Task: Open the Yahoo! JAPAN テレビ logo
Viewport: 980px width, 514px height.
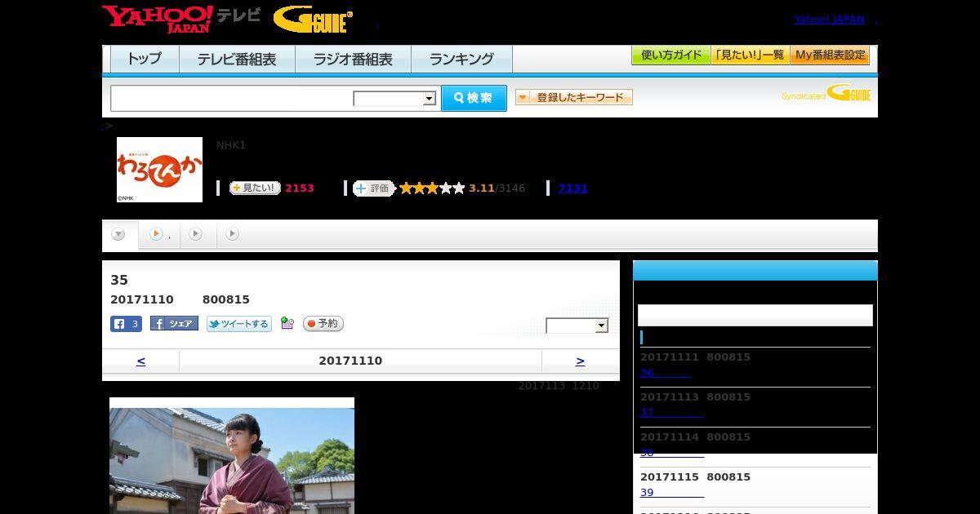Action: point(181,19)
